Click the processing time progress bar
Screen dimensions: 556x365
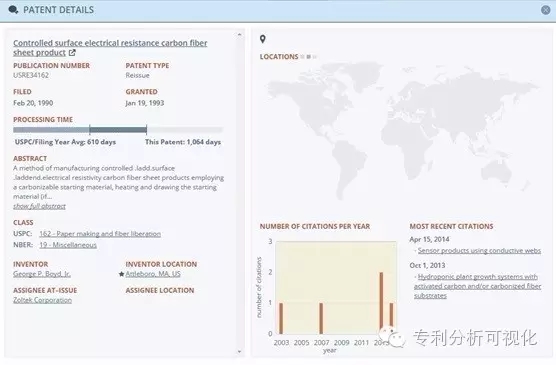(x=118, y=130)
